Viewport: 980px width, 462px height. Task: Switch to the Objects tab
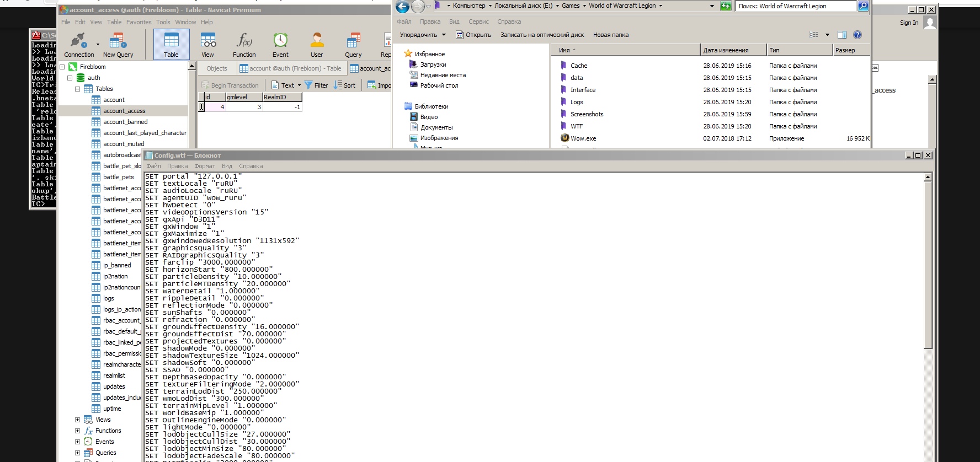[x=217, y=68]
